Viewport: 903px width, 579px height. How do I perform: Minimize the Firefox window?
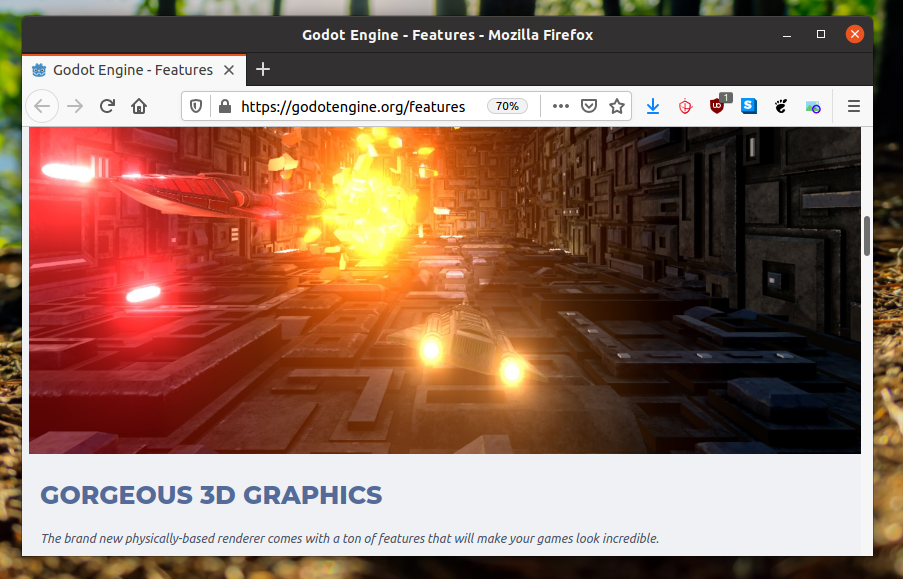[787, 35]
